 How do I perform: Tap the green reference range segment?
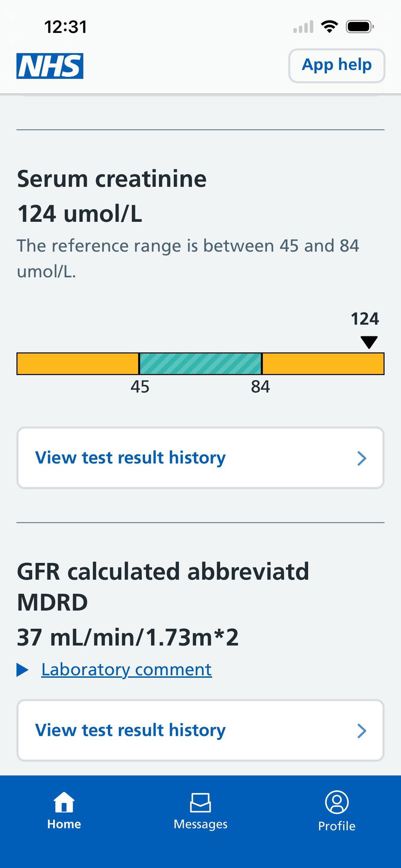[x=200, y=364]
